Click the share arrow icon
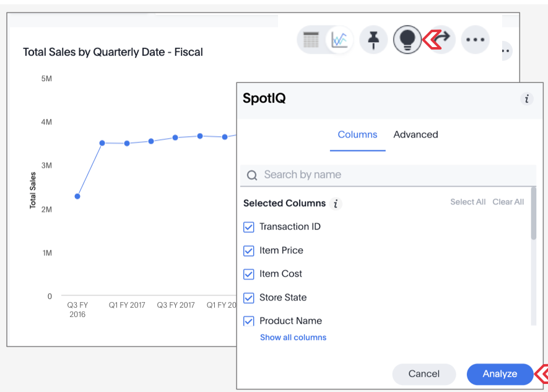The image size is (548, 392). (x=441, y=40)
